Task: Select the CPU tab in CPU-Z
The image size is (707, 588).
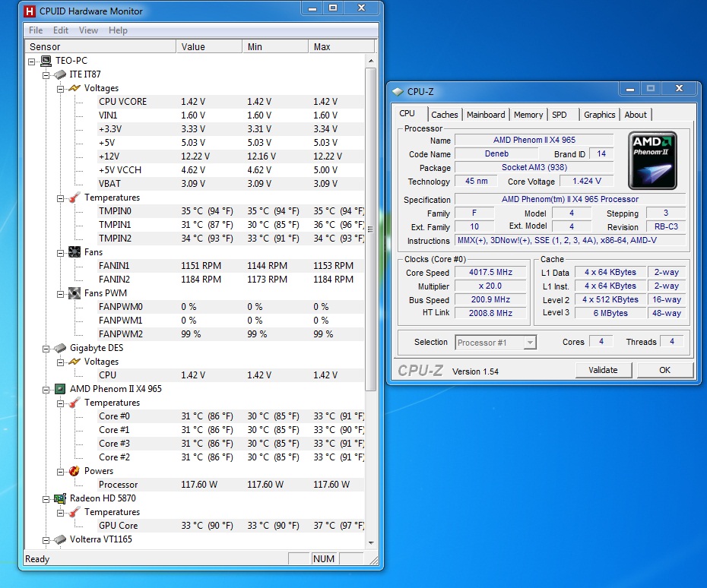Action: click(x=407, y=113)
